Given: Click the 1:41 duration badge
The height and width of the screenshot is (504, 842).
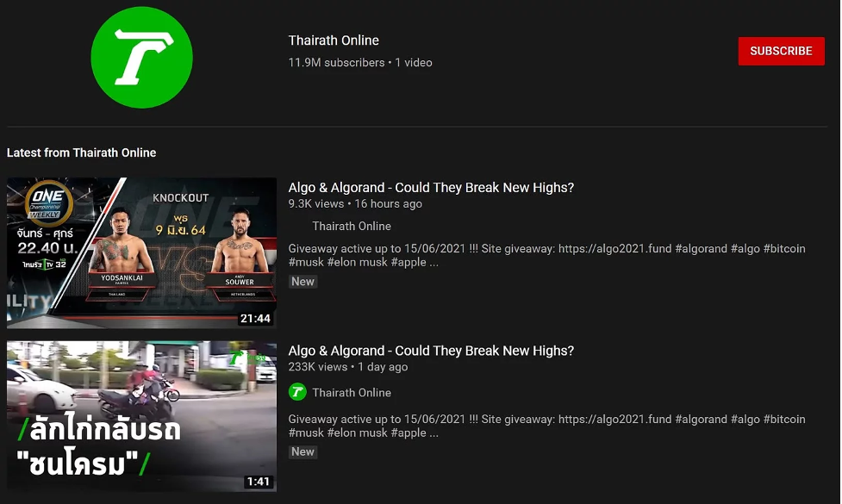Looking at the screenshot, I should tap(259, 482).
